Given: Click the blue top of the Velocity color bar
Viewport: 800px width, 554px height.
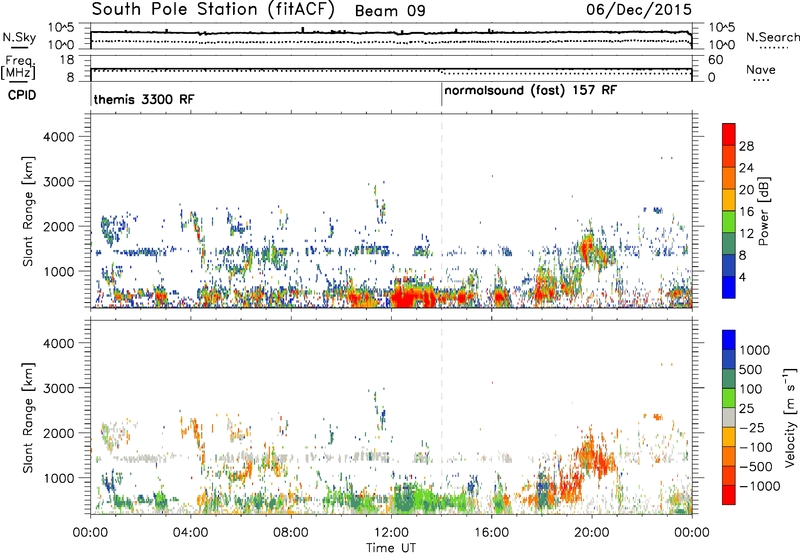Looking at the screenshot, I should tap(729, 340).
